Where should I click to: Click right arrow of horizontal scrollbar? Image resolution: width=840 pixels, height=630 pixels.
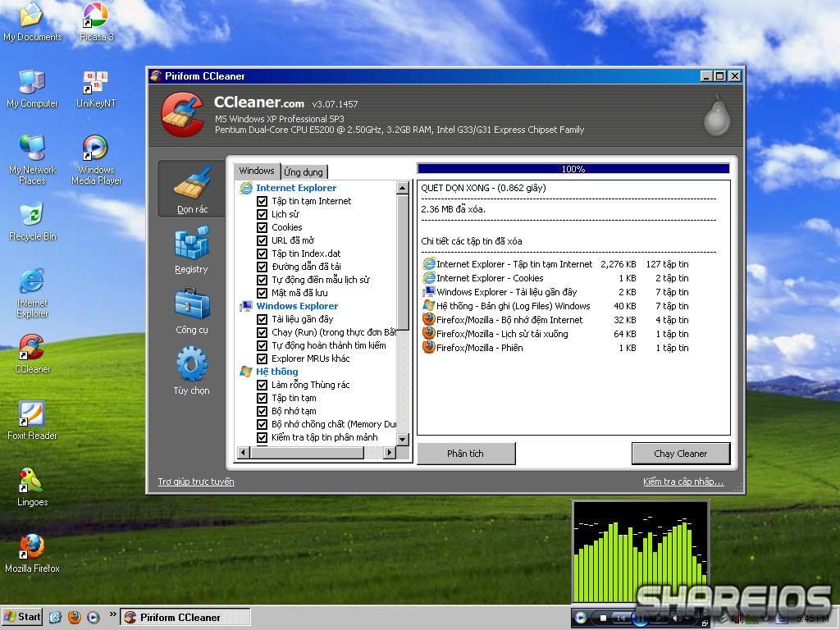coord(390,453)
